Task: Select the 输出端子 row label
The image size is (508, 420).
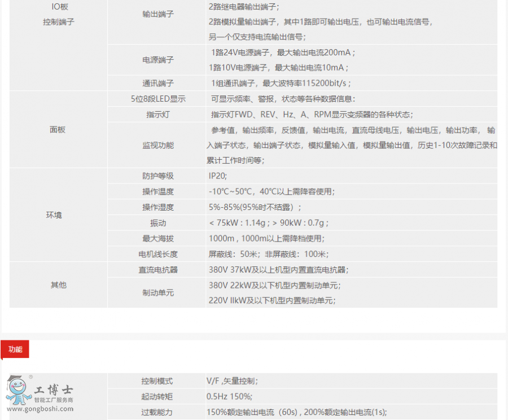Action: tap(158, 15)
